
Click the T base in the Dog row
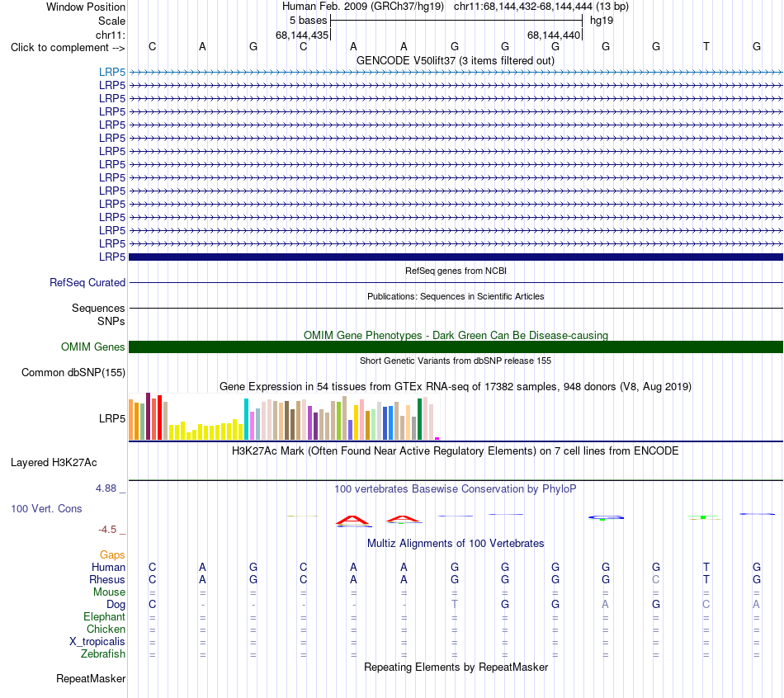tap(455, 604)
